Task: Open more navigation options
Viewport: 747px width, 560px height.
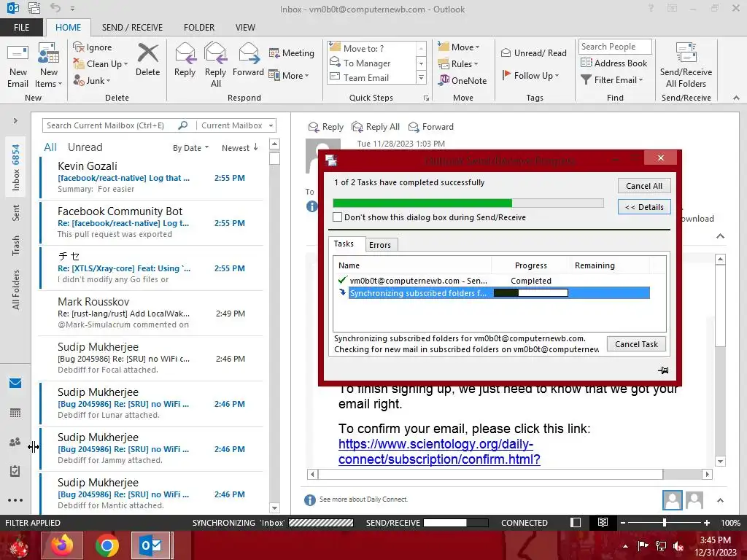Action: pos(15,500)
